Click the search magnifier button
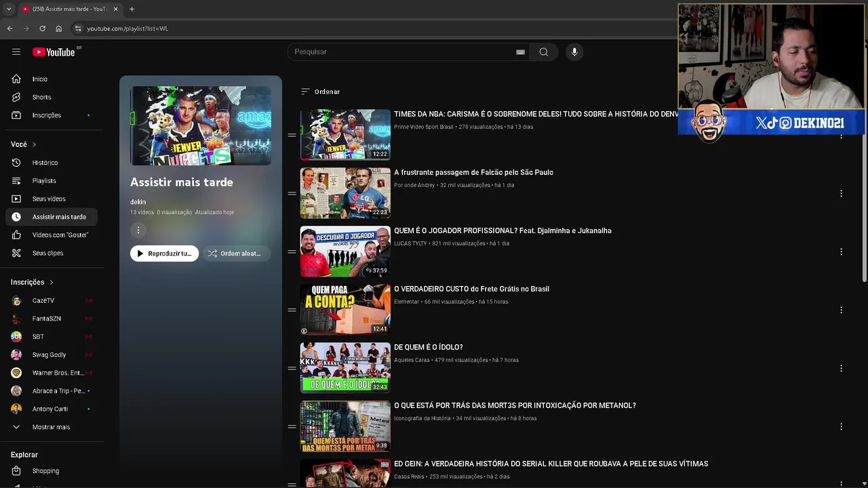This screenshot has height=488, width=868. coord(544,52)
